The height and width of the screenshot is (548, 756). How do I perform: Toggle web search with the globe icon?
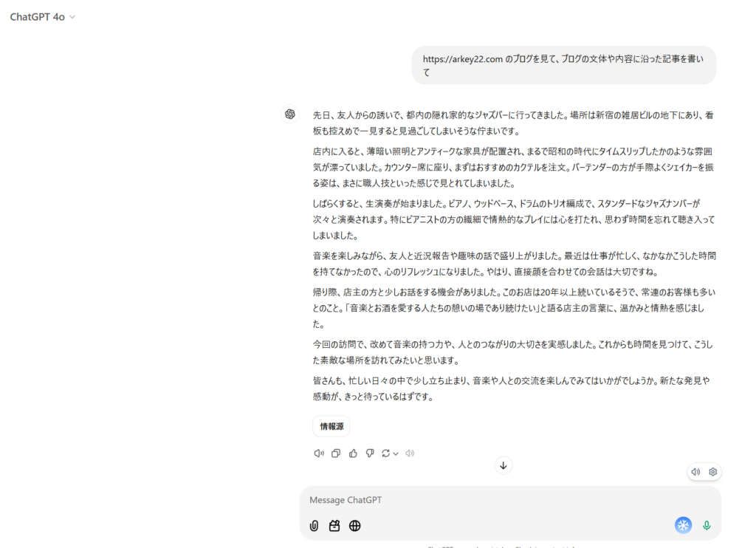coord(354,526)
